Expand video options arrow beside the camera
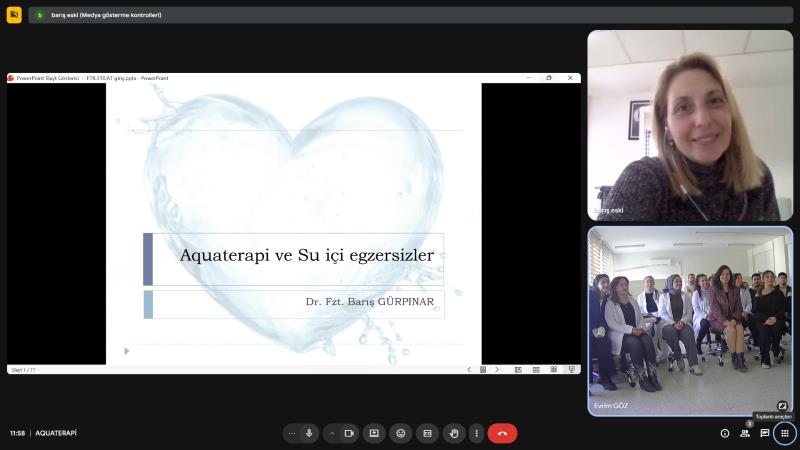The width and height of the screenshot is (800, 450). tap(332, 433)
